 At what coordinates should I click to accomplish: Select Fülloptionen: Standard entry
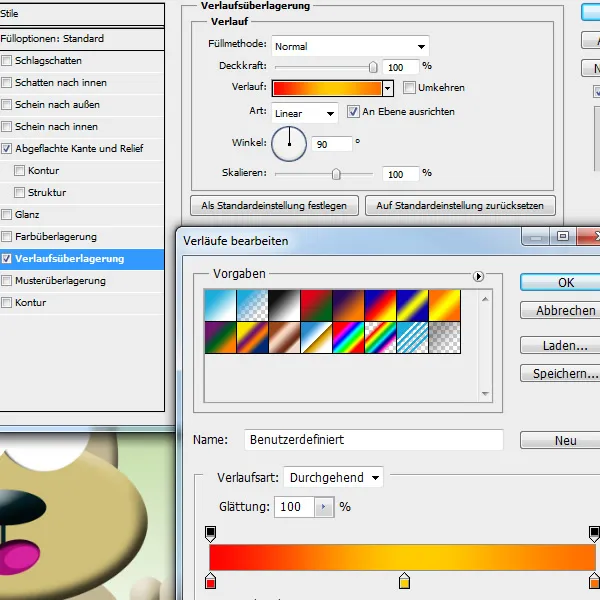click(82, 39)
